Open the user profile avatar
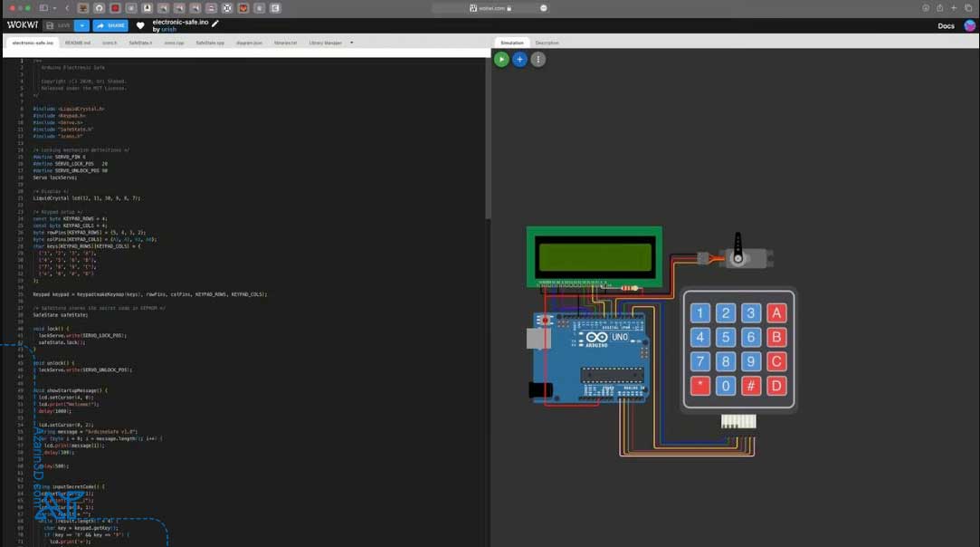 tap(969, 25)
